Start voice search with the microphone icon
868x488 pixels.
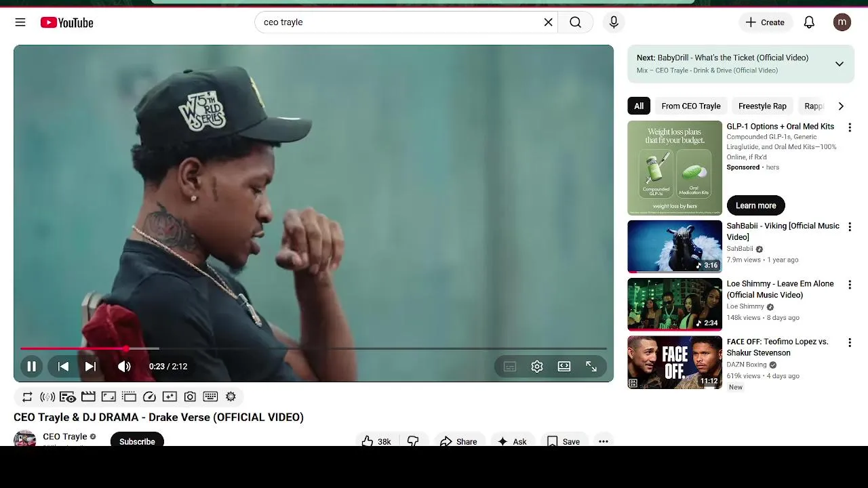(614, 22)
